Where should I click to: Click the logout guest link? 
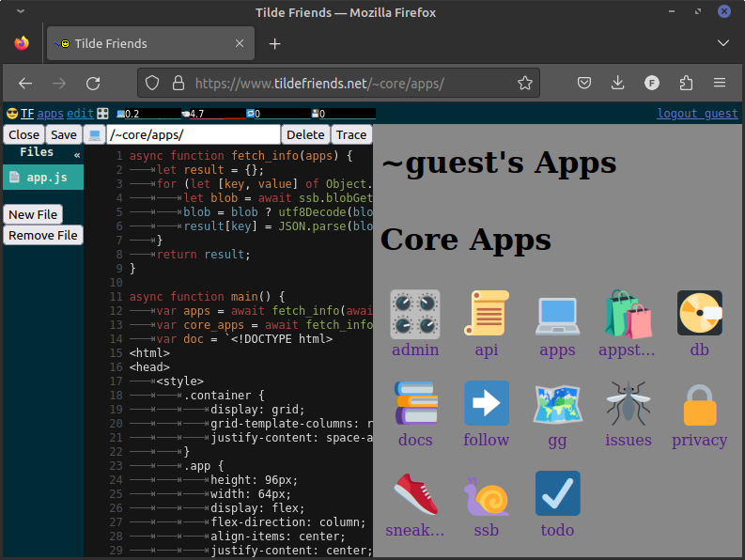point(697,114)
